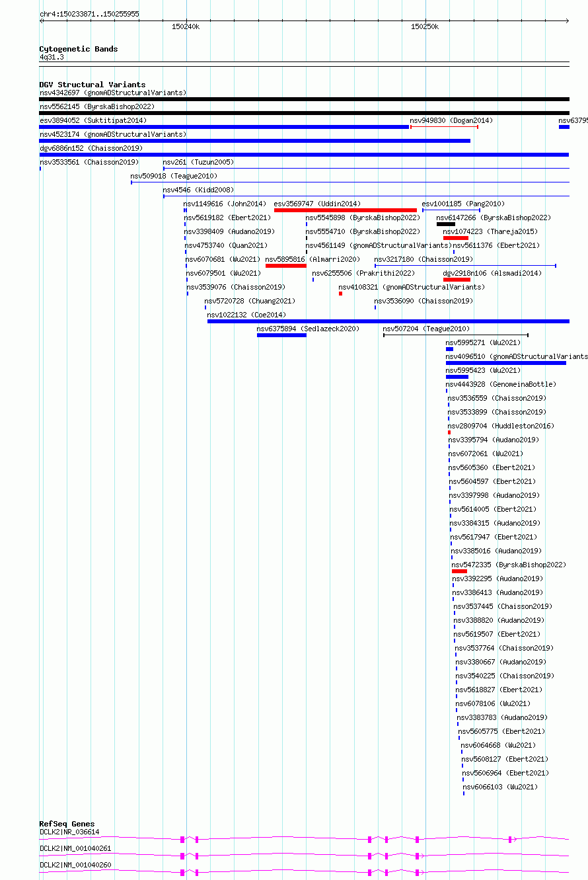This screenshot has height=880, width=588.
Task: Select nsv6079501 Wu2021 label
Action: click(223, 273)
